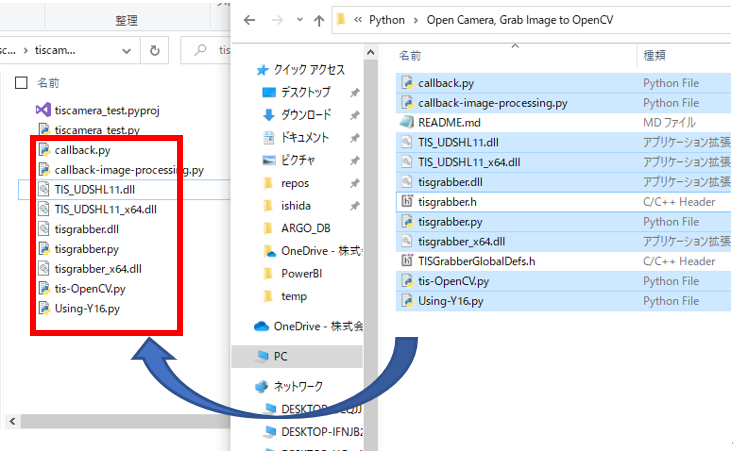
Task: Click Open Camera, Grab Image to OpenCV breadcrumb
Action: pos(520,20)
